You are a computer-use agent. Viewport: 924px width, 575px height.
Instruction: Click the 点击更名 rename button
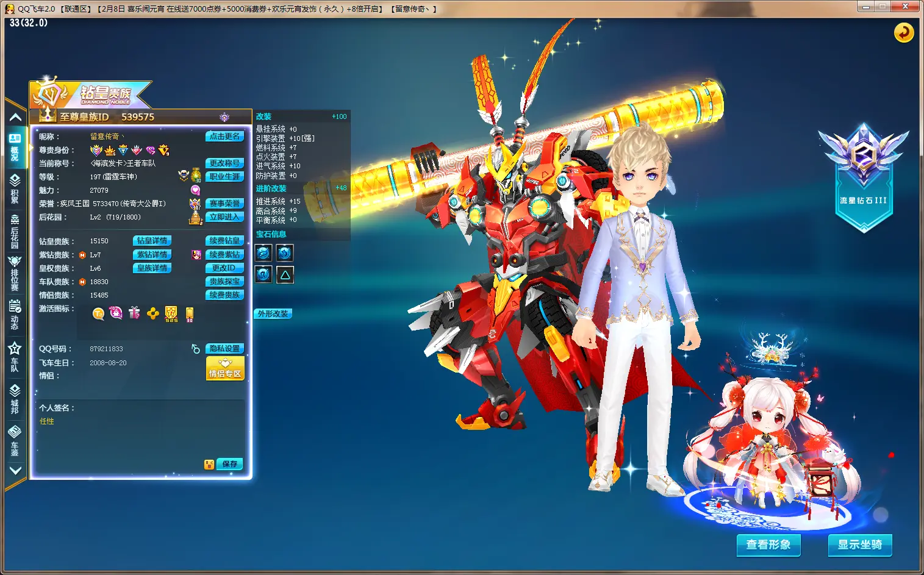click(224, 137)
